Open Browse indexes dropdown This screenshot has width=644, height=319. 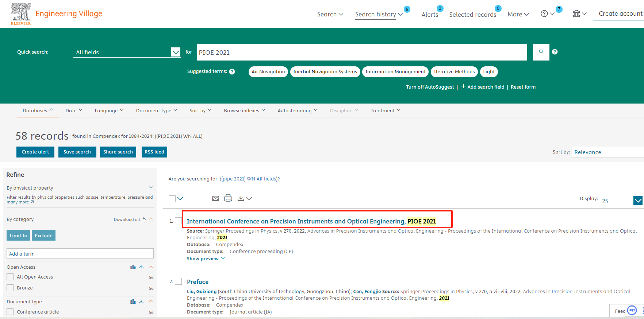coord(245,110)
